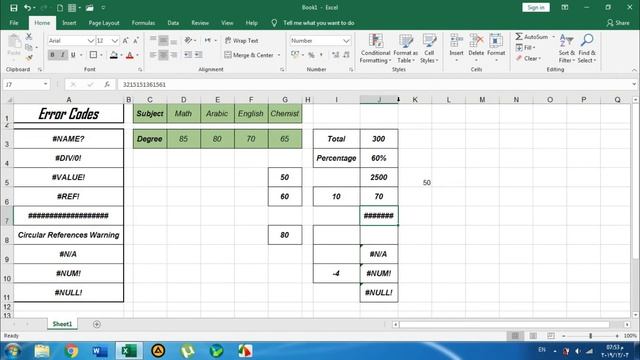This screenshot has height=360, width=640.
Task: Click the Sign in button
Action: pos(536,7)
